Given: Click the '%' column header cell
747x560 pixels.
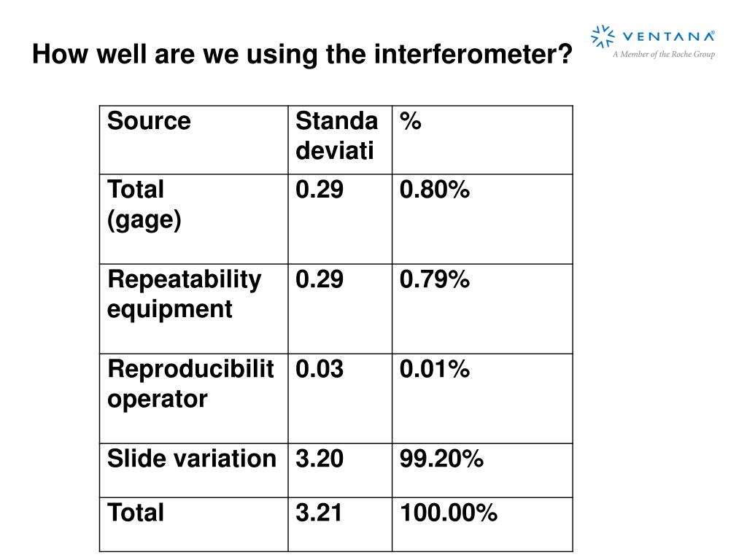Looking at the screenshot, I should click(482, 140).
